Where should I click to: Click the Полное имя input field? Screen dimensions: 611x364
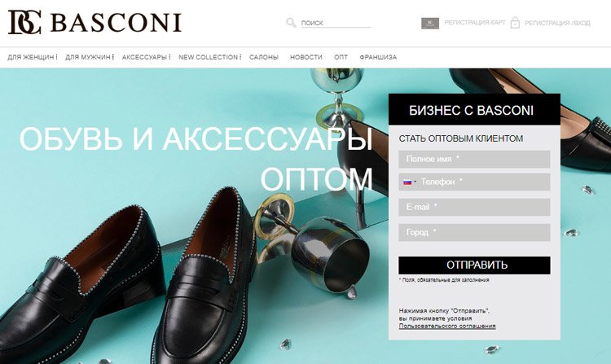(474, 160)
